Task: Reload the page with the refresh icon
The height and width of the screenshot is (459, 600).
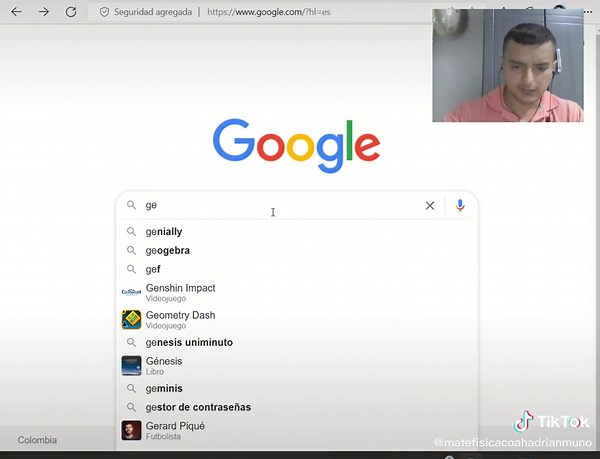Action: pos(71,12)
